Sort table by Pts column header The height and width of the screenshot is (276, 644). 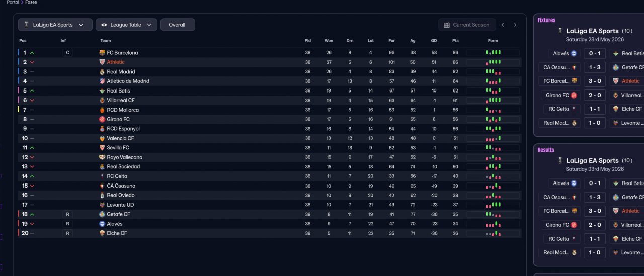tap(455, 41)
